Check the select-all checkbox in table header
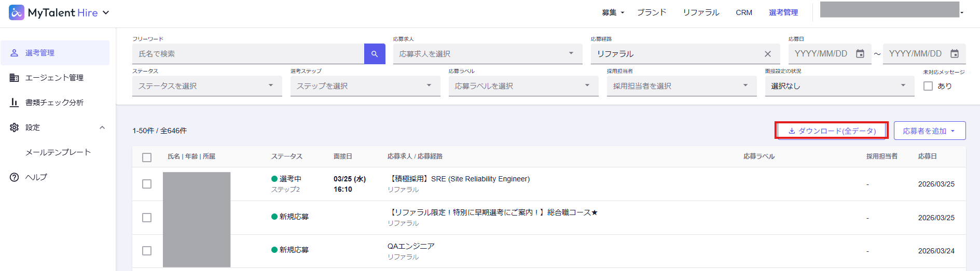The height and width of the screenshot is (271, 980). tap(147, 158)
